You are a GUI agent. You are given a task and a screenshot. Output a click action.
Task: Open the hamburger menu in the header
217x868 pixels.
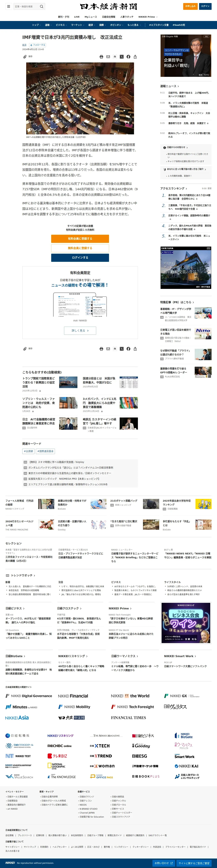pyautogui.click(x=8, y=6)
